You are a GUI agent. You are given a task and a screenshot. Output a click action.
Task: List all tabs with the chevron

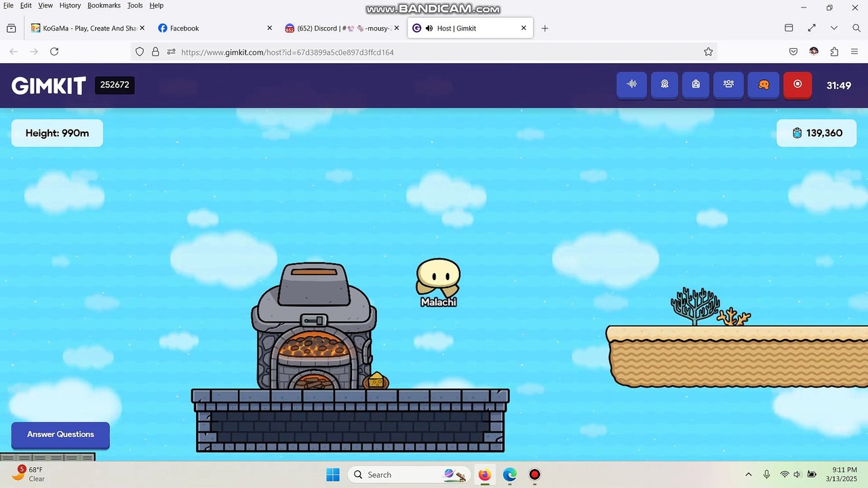coord(834,28)
